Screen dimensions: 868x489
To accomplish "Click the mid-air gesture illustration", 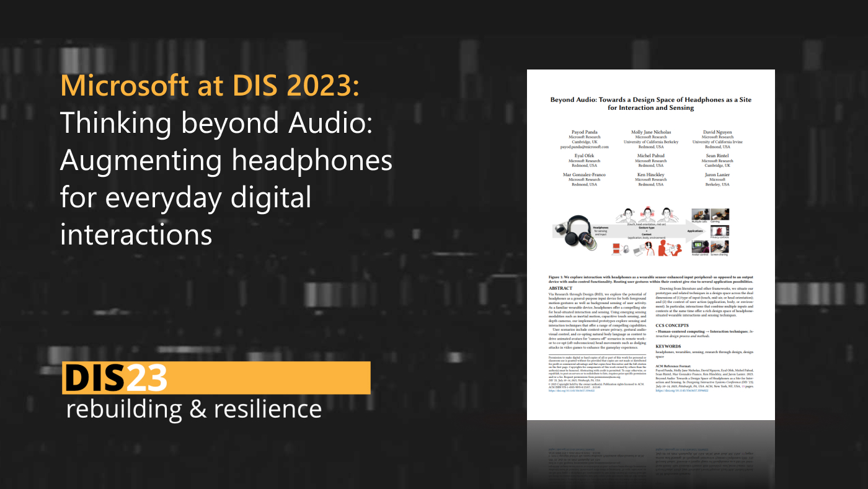I will tap(669, 215).
